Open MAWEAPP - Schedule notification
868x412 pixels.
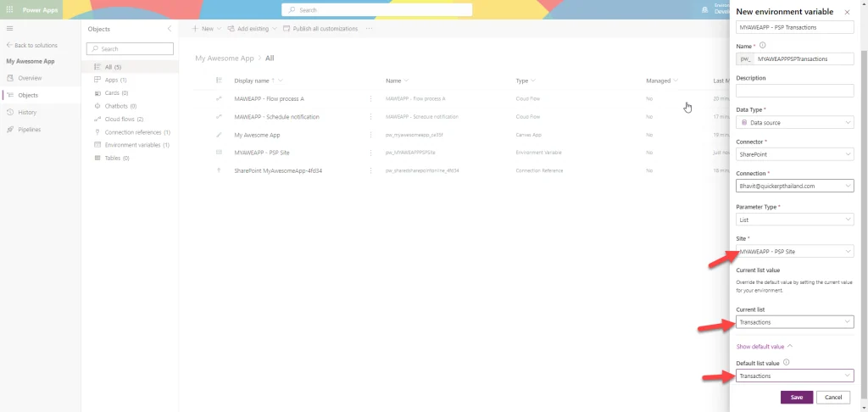[277, 117]
